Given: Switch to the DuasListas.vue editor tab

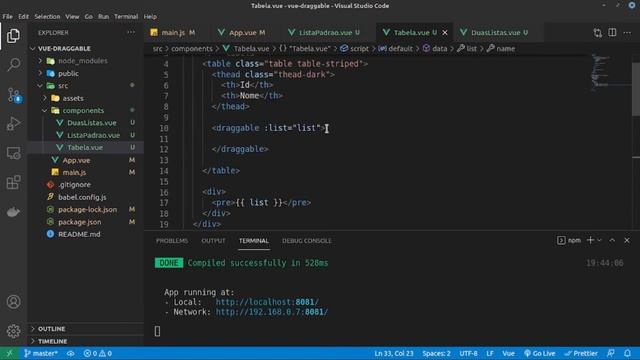Looking at the screenshot, I should 495,32.
